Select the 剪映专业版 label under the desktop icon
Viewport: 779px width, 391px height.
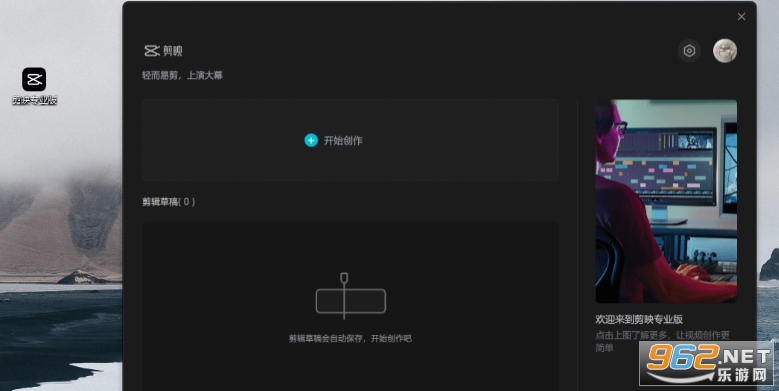point(34,100)
